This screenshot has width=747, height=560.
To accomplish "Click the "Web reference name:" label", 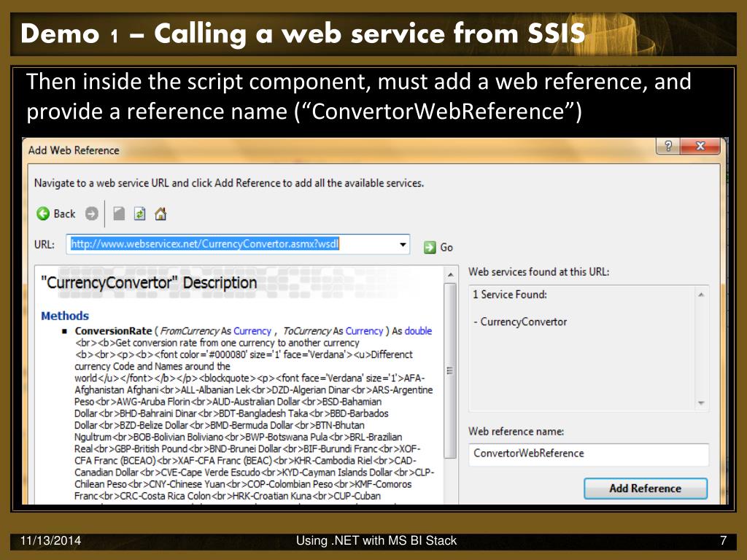I will 516,432.
